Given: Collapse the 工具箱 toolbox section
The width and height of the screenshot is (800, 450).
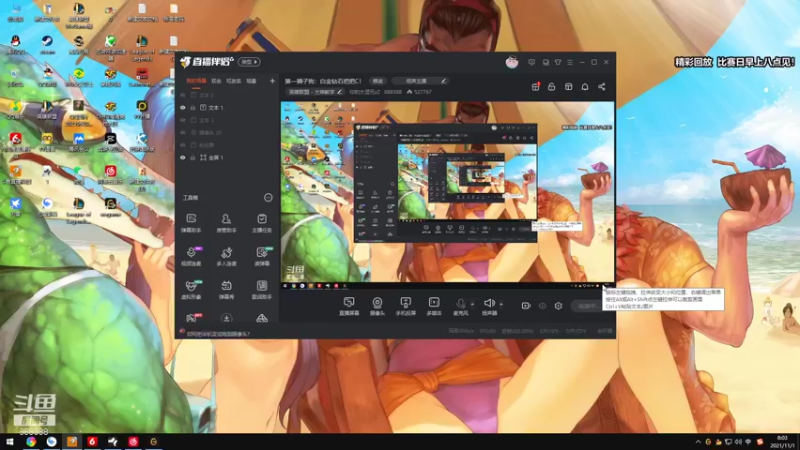Looking at the screenshot, I should point(268,197).
